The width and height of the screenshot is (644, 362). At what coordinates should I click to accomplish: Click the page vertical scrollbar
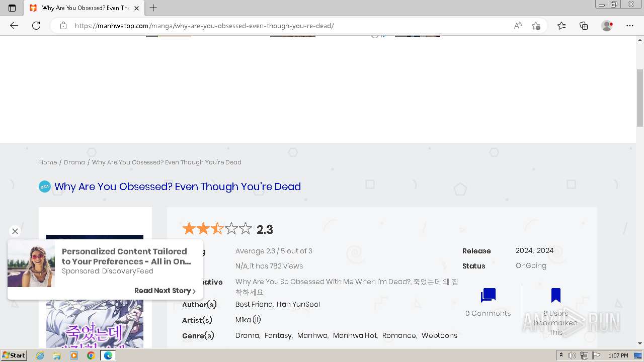(640, 98)
